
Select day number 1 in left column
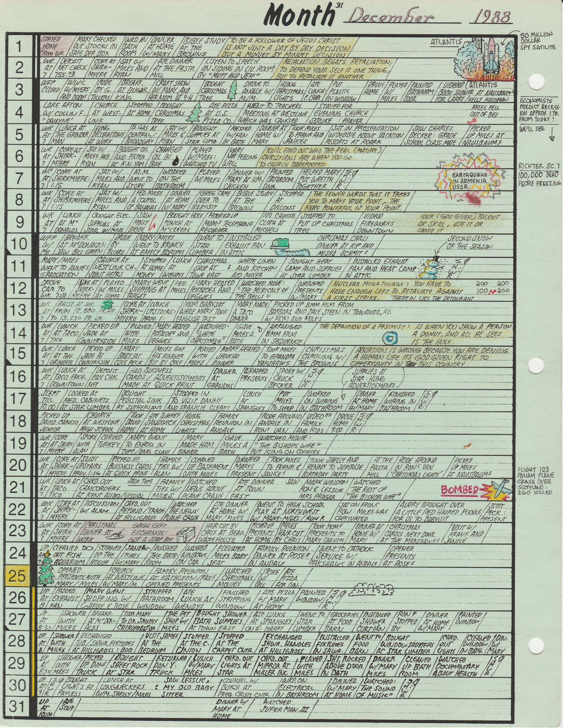[x=18, y=47]
